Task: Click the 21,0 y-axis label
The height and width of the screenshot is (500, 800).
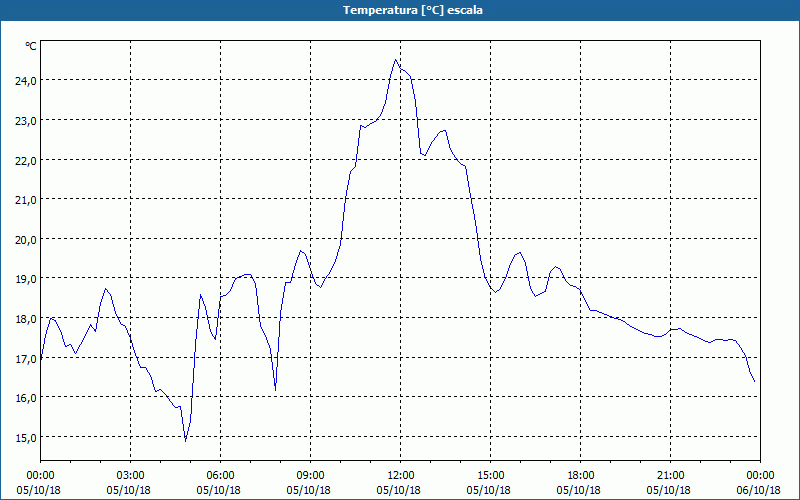Action: [26, 200]
